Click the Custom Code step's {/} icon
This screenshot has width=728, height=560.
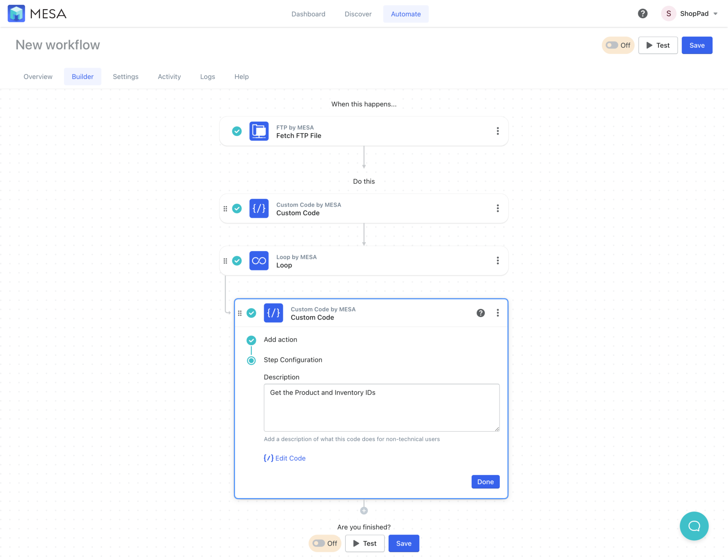tap(259, 208)
